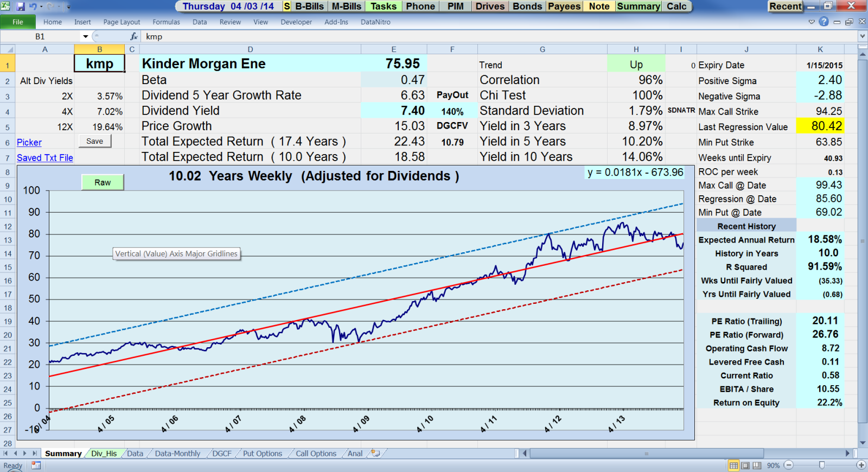Open the Home ribbon tab
The image size is (868, 472).
(x=53, y=22)
